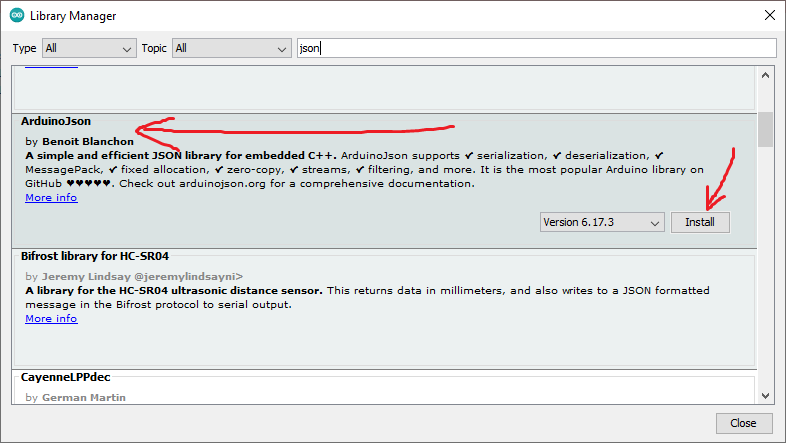Click the Library Manager window title
This screenshot has width=786, height=443.
(x=73, y=16)
